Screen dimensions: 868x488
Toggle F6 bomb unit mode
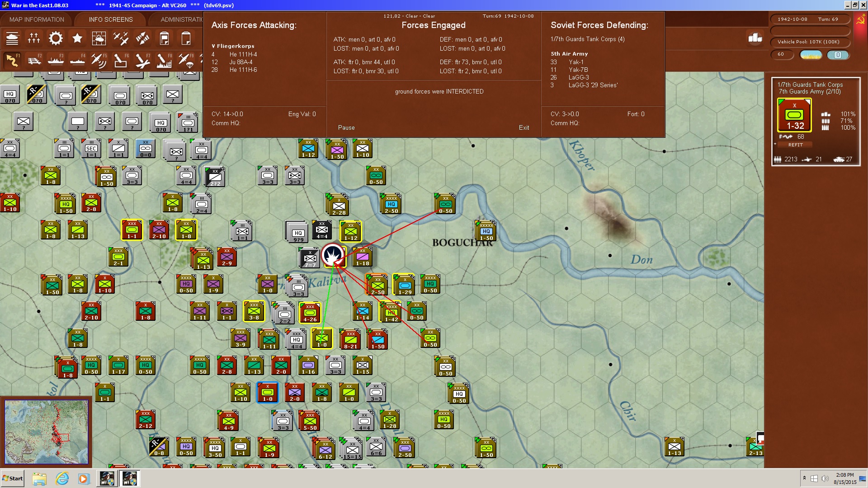coord(121,60)
